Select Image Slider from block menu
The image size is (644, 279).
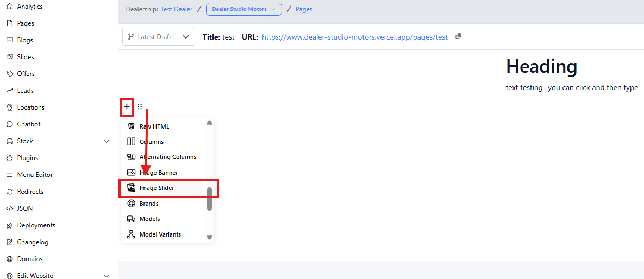click(x=157, y=188)
